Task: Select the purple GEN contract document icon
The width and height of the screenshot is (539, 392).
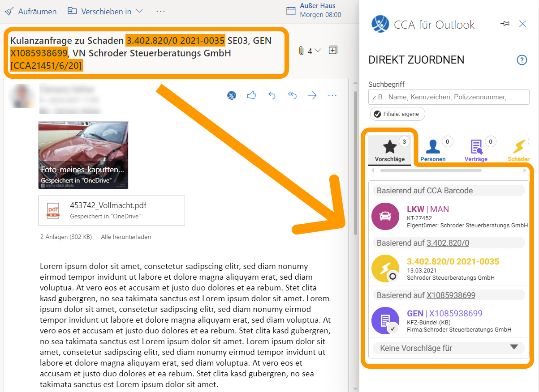Action: click(385, 320)
